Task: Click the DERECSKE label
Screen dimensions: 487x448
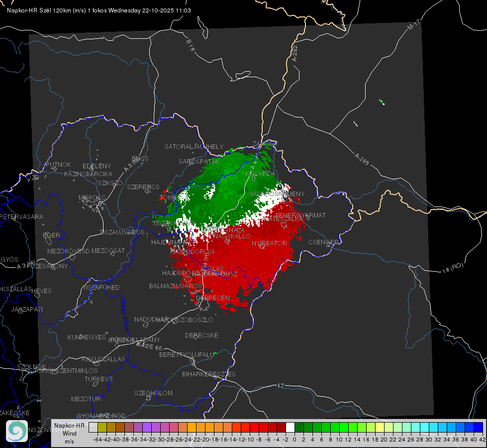Action: 201,335
